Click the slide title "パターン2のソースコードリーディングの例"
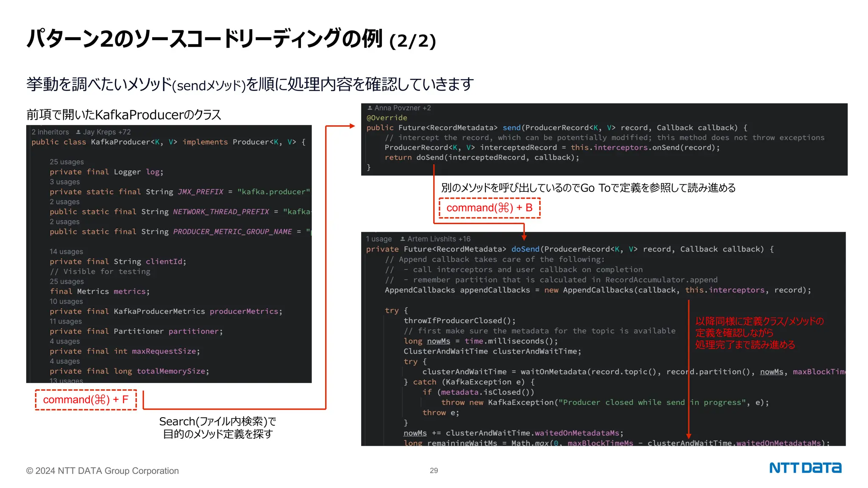 pyautogui.click(x=205, y=39)
